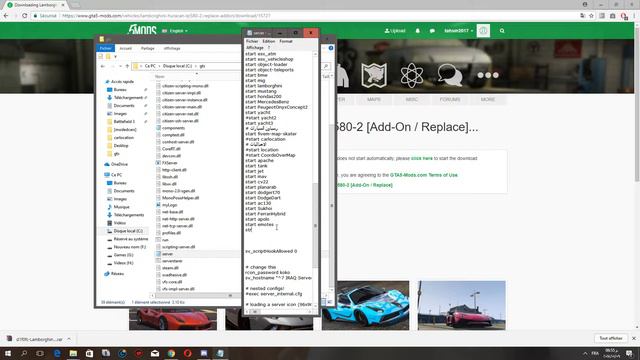
Task: Bookmark page with the star icon
Action: tap(591, 16)
